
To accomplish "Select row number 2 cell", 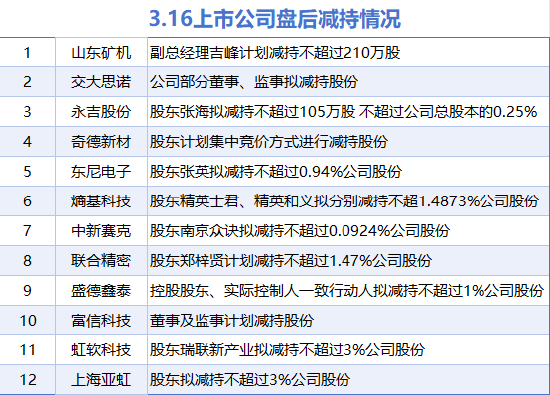I will coord(27,82).
